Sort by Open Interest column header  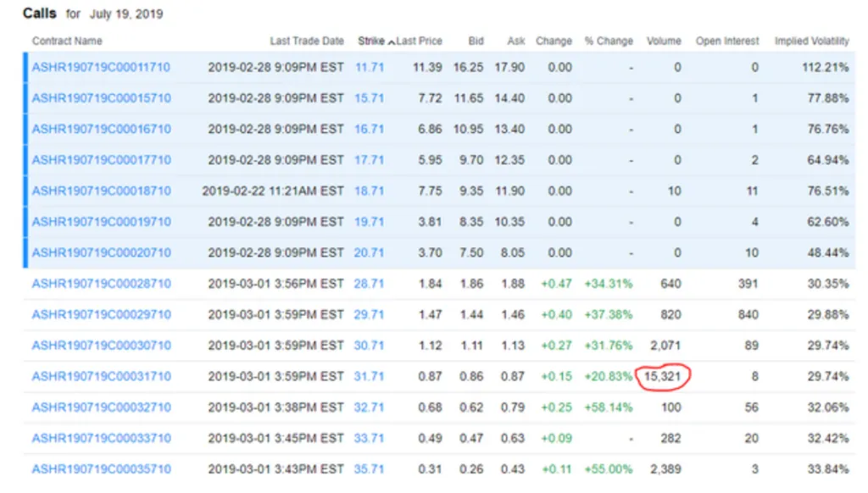click(726, 41)
